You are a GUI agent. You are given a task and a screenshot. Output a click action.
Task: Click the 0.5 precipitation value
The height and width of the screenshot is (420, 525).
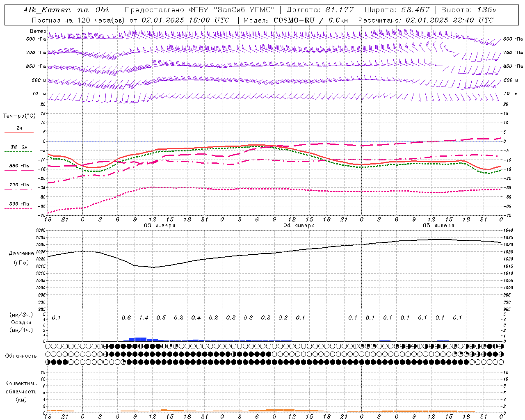point(161,318)
